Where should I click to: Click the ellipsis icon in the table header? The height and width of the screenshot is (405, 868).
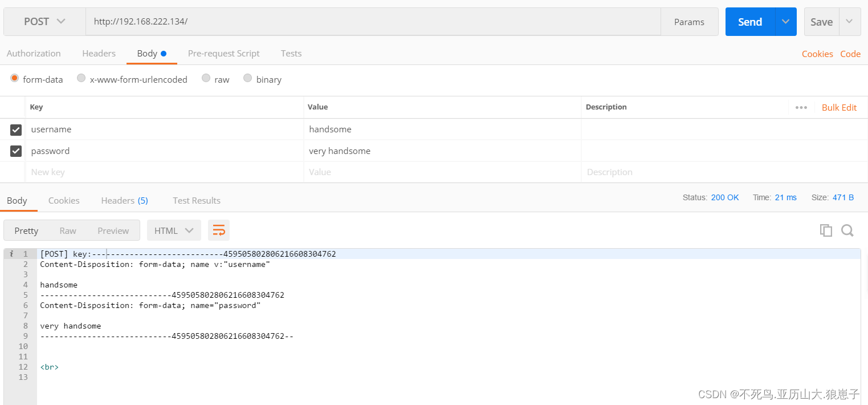click(x=801, y=107)
